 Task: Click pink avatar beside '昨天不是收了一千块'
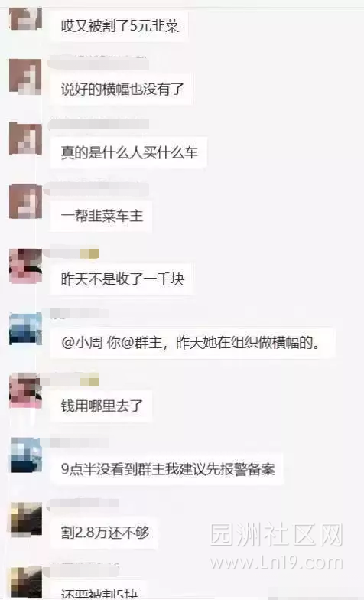point(25,266)
